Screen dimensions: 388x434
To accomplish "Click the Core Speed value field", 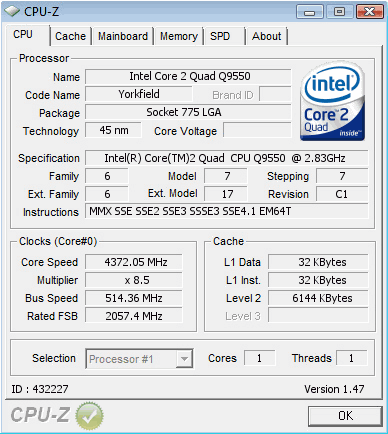I will point(134,262).
